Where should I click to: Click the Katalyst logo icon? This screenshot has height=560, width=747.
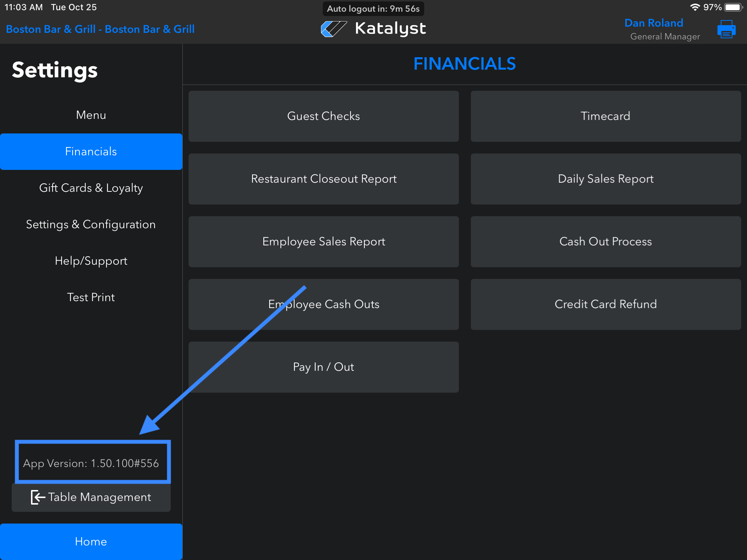[x=333, y=29]
